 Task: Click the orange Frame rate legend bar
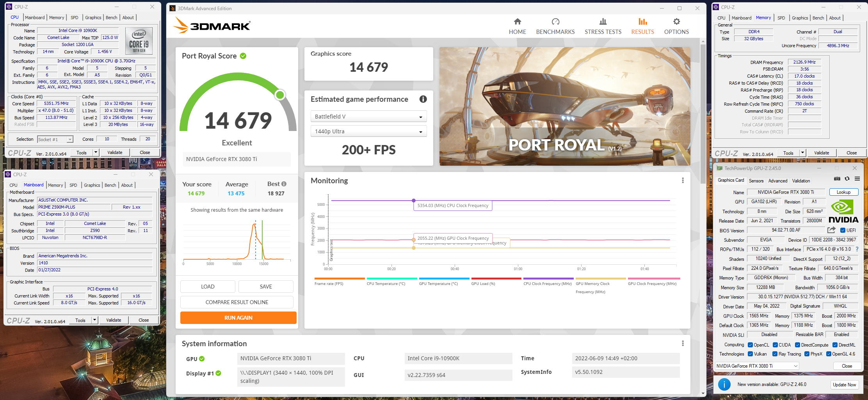tap(340, 279)
